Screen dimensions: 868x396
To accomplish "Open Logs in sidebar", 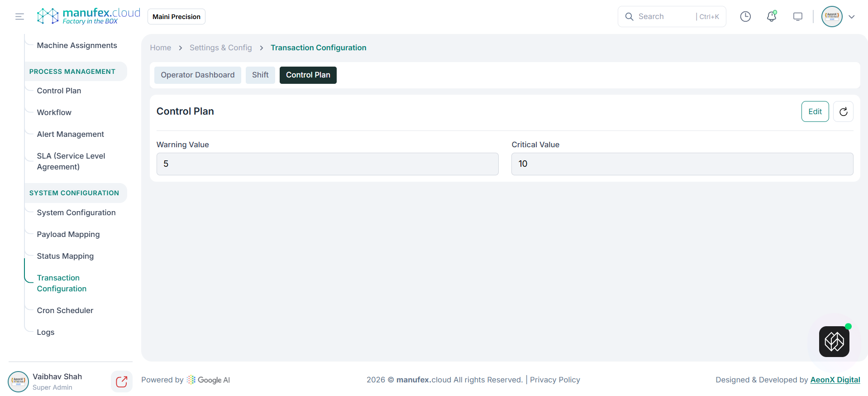I will point(46,332).
